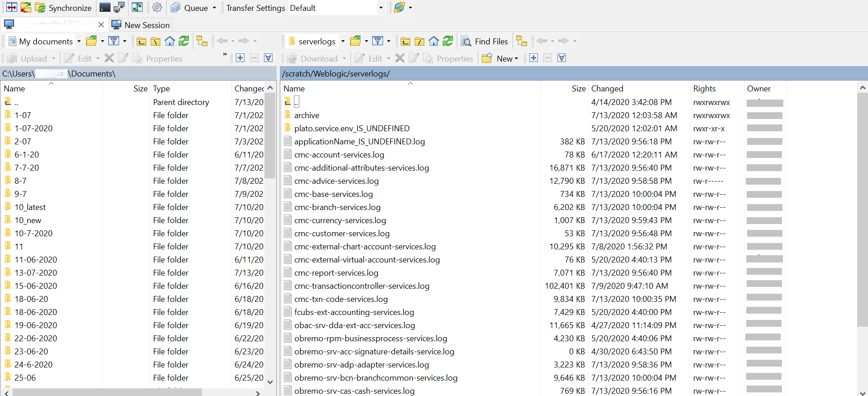Click Find Files in remote panel
This screenshot has height=396, width=868.
(484, 41)
